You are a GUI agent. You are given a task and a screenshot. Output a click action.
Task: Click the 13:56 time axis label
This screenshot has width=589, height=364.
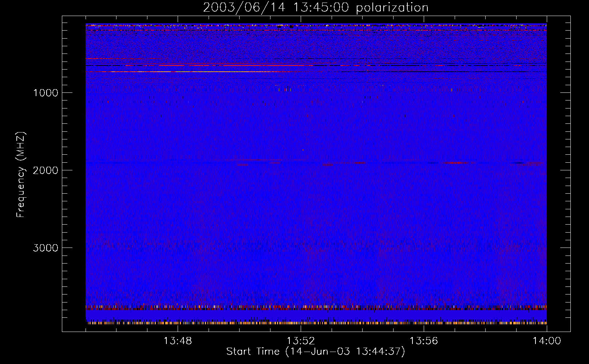point(424,341)
